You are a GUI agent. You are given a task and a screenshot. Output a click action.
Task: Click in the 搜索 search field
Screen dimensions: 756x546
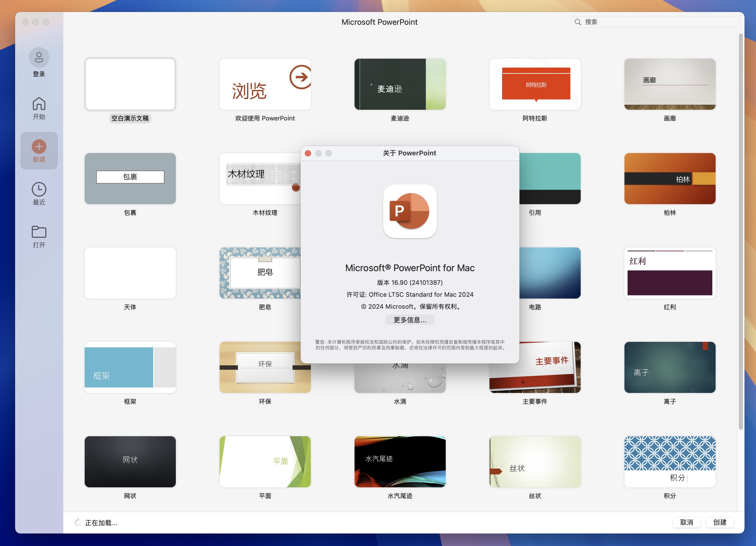pyautogui.click(x=655, y=22)
